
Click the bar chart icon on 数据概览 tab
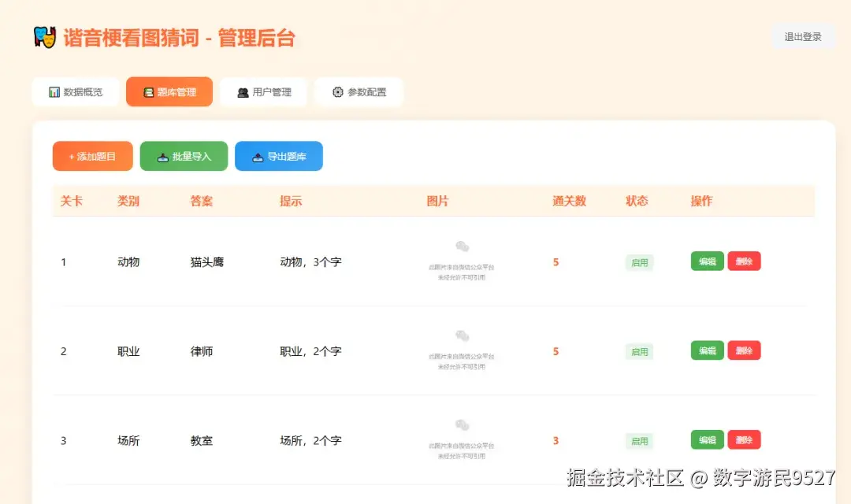[x=54, y=91]
